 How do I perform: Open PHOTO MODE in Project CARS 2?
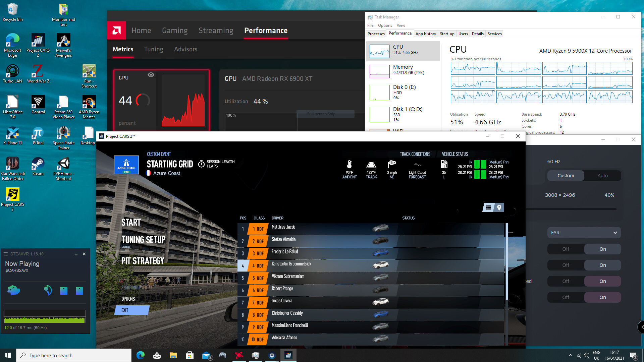coord(131,288)
